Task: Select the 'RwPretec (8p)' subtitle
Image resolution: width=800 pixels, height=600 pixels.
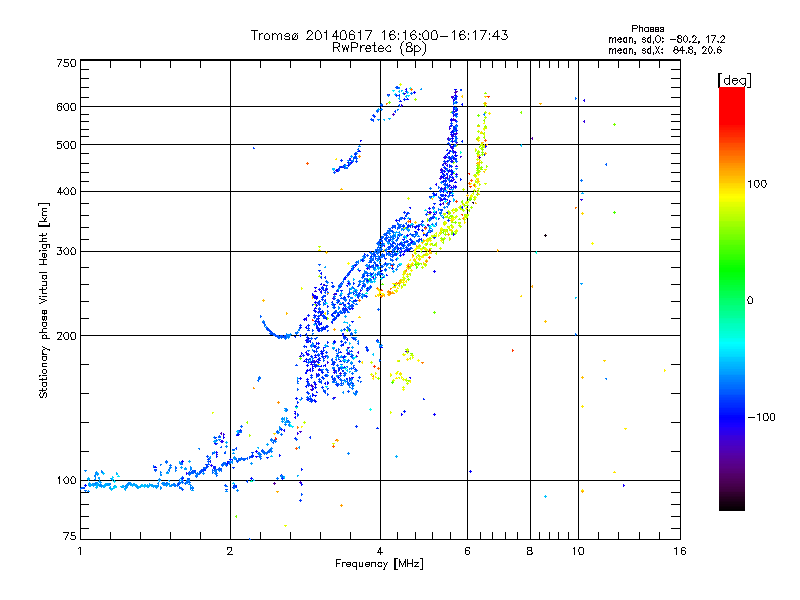Action: (x=379, y=48)
